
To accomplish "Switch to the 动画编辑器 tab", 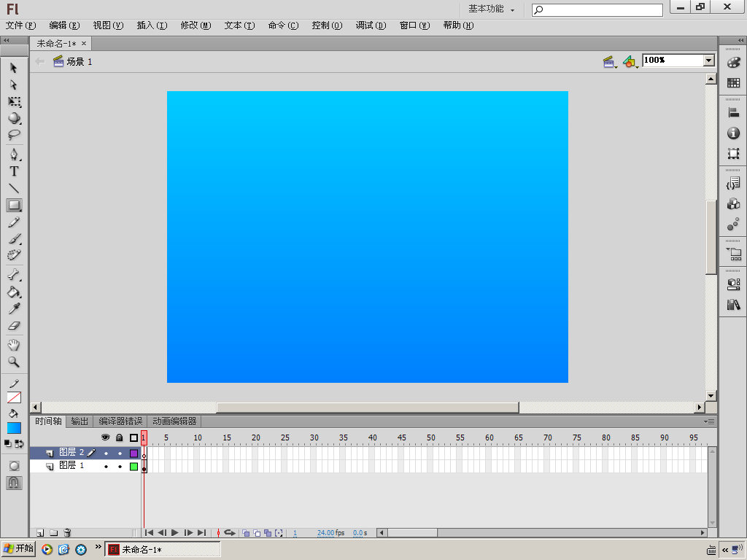I will 174,421.
